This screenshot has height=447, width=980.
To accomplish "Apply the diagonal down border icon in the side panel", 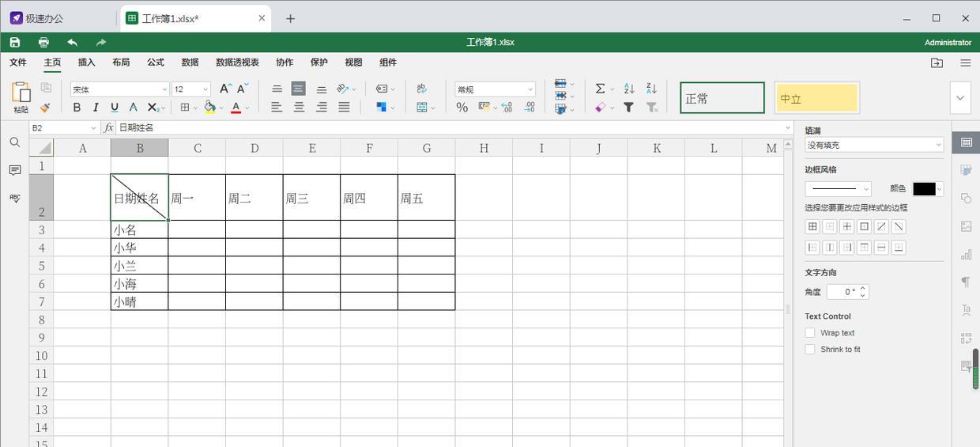I will [899, 226].
